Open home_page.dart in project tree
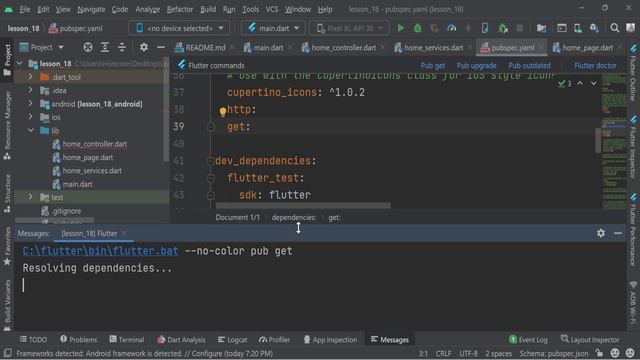This screenshot has height=360, width=640. [87, 157]
